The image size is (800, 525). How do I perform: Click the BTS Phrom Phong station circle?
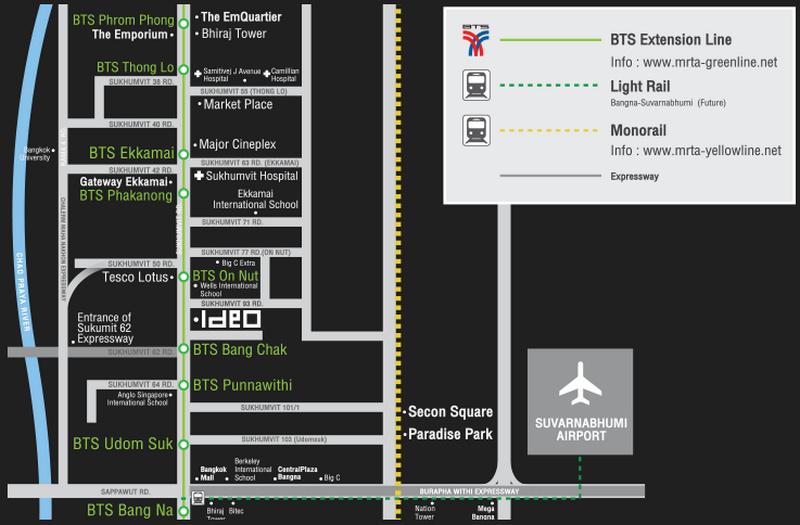coord(184,23)
